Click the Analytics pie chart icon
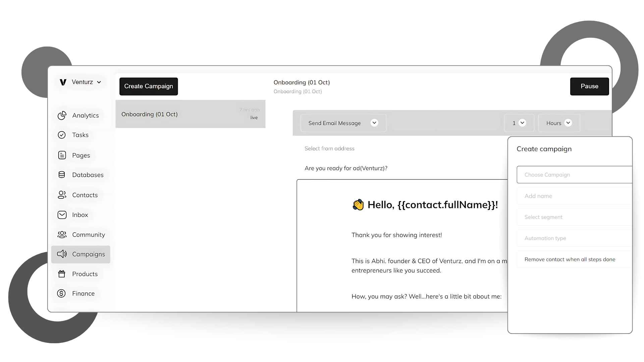This screenshot has width=644, height=362. pos(62,115)
